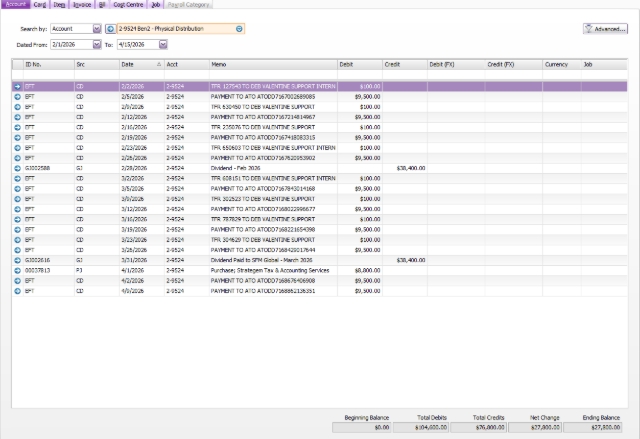The height and width of the screenshot is (439, 640).
Task: Select the $8,800.00 debit amount
Action: click(367, 270)
